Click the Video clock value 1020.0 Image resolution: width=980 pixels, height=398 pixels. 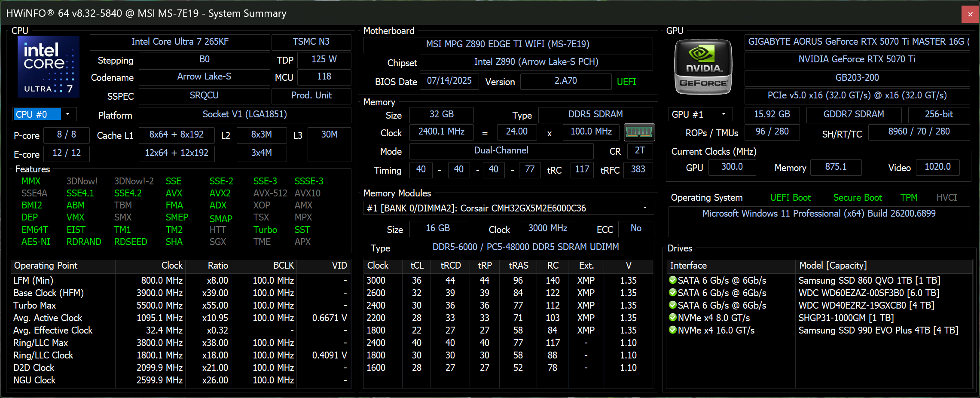937,167
